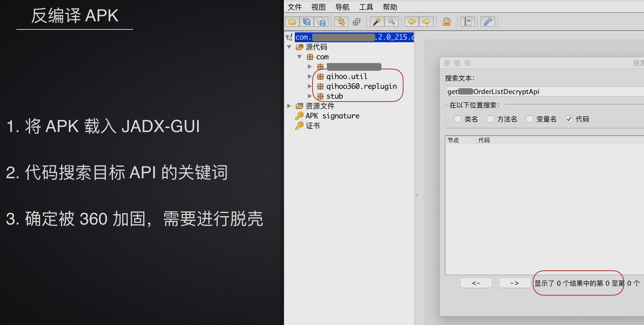Click the save all icon
644x325 pixels.
(307, 22)
